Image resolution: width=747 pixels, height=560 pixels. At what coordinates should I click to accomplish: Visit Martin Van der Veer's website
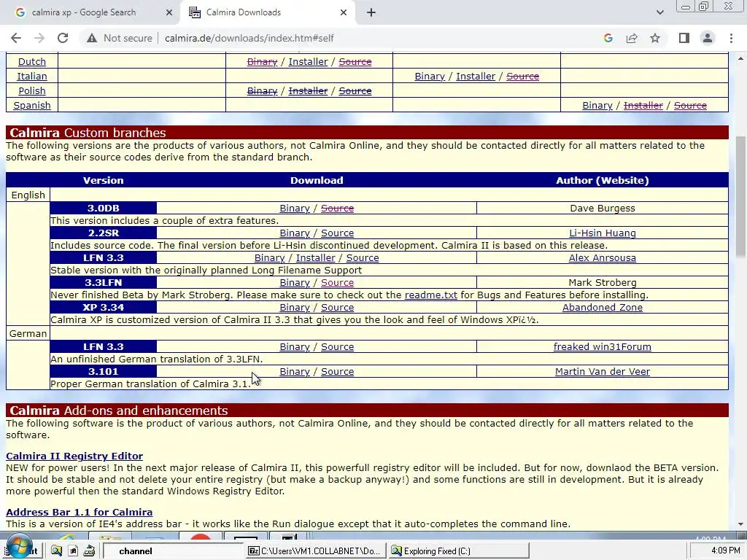pos(602,371)
